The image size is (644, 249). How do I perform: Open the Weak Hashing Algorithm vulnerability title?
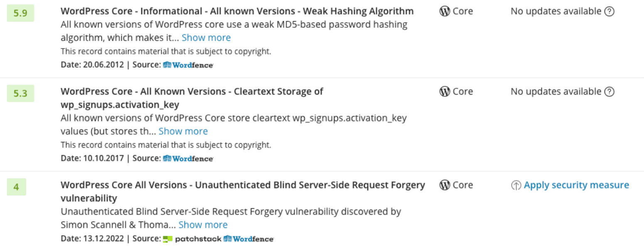point(237,11)
